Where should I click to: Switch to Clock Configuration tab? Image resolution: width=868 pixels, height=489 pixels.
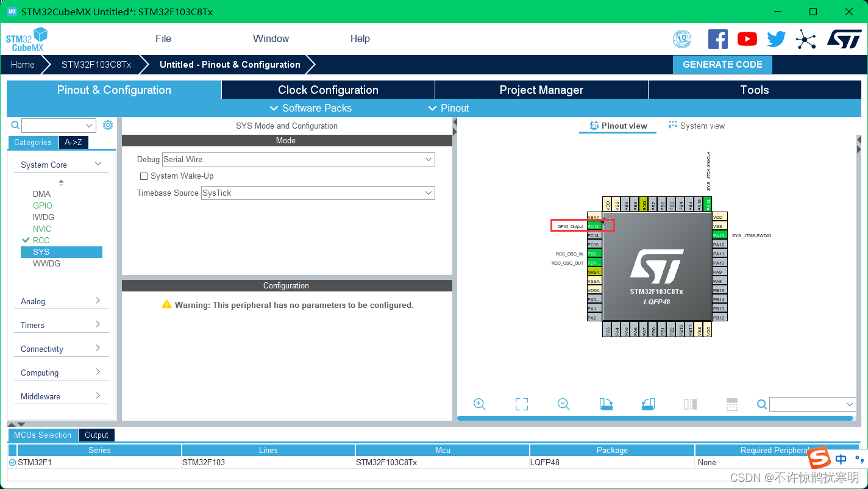[328, 90]
